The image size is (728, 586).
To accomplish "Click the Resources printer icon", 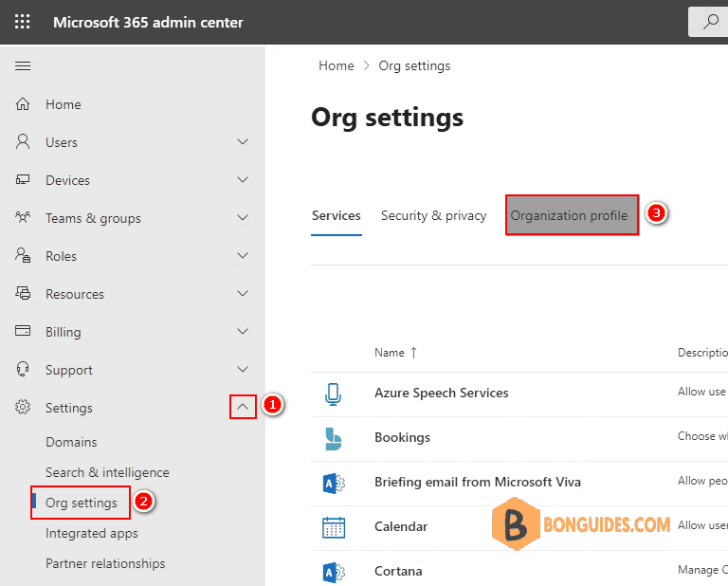I will [x=23, y=293].
